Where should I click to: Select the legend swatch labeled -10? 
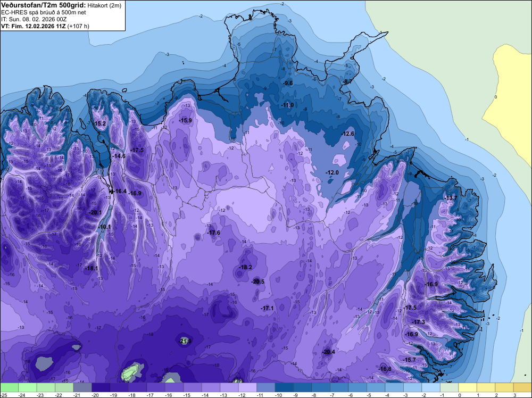[284, 388]
